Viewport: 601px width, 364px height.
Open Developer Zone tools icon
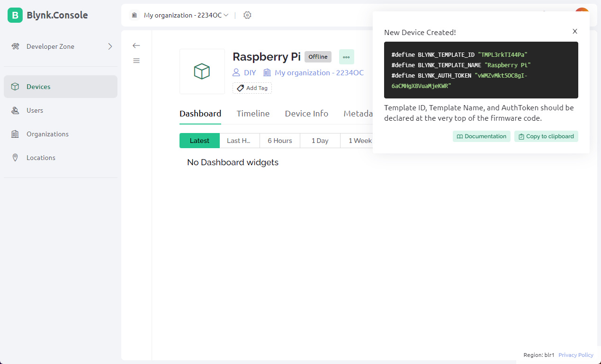pyautogui.click(x=15, y=46)
